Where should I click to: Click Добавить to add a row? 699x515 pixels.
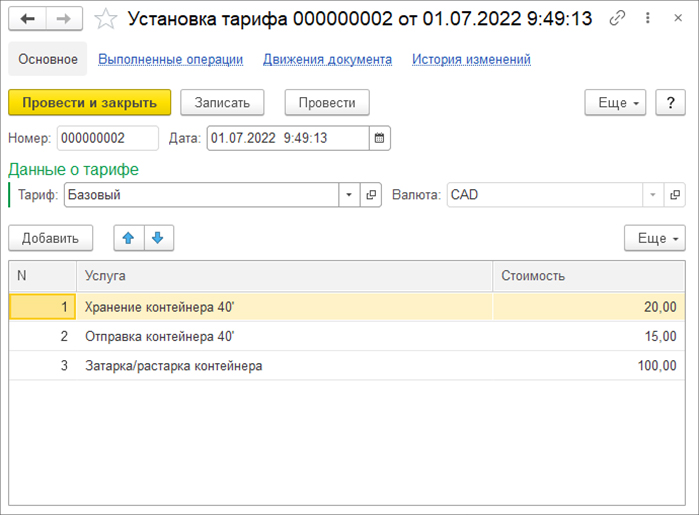coord(50,238)
